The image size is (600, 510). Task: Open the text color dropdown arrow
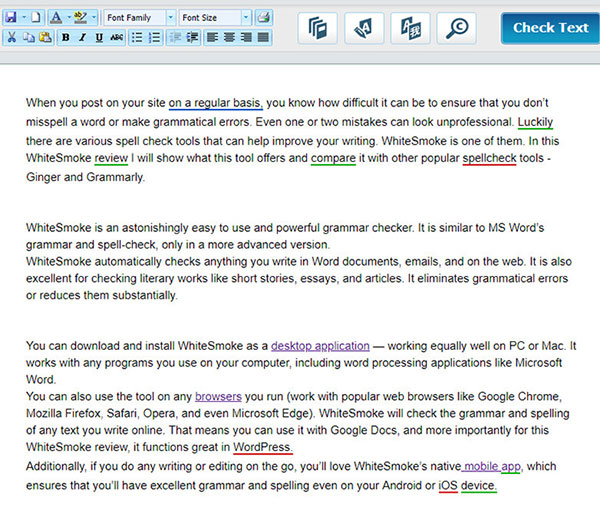pos(69,17)
